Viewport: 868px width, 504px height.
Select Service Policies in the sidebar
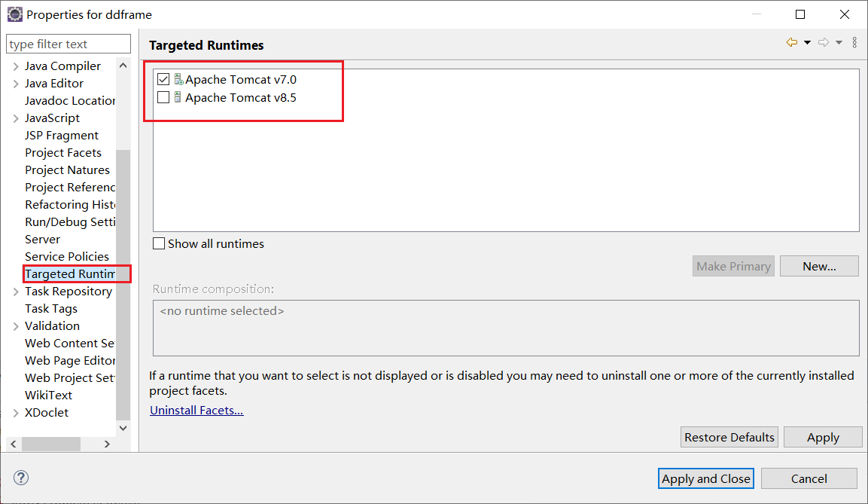pyautogui.click(x=67, y=257)
